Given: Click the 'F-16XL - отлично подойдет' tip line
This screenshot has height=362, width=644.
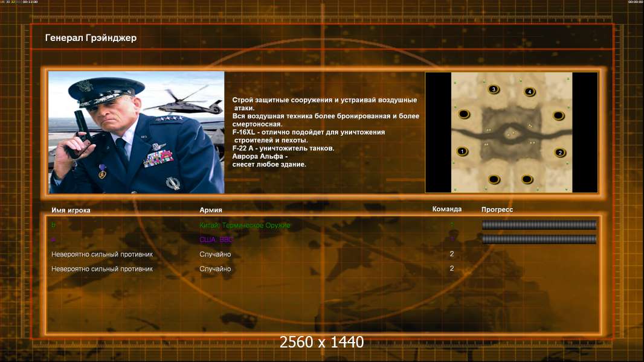Looking at the screenshot, I should pos(309,132).
